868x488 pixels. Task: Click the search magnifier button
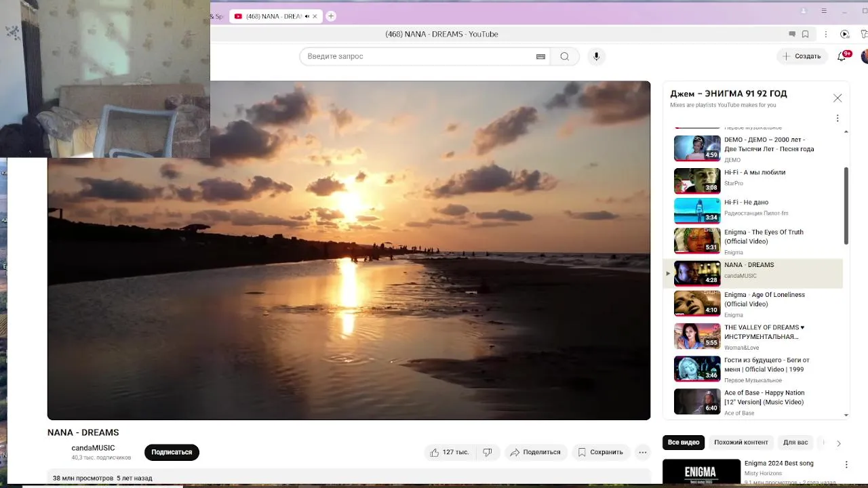click(x=564, y=56)
